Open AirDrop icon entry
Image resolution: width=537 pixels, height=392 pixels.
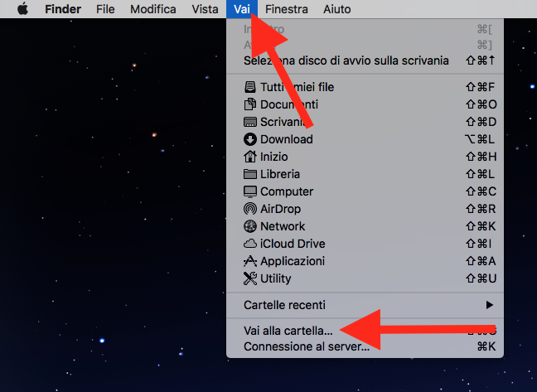pyautogui.click(x=250, y=209)
